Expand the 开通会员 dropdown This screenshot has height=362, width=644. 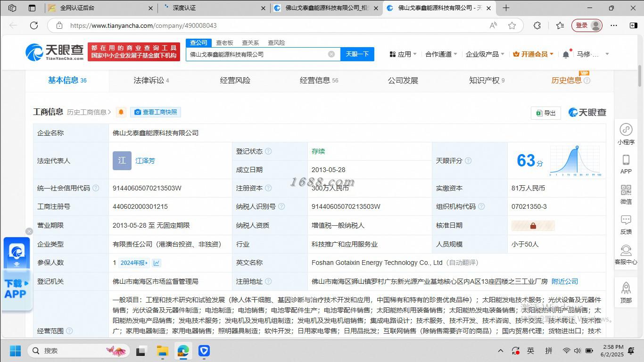click(x=533, y=54)
